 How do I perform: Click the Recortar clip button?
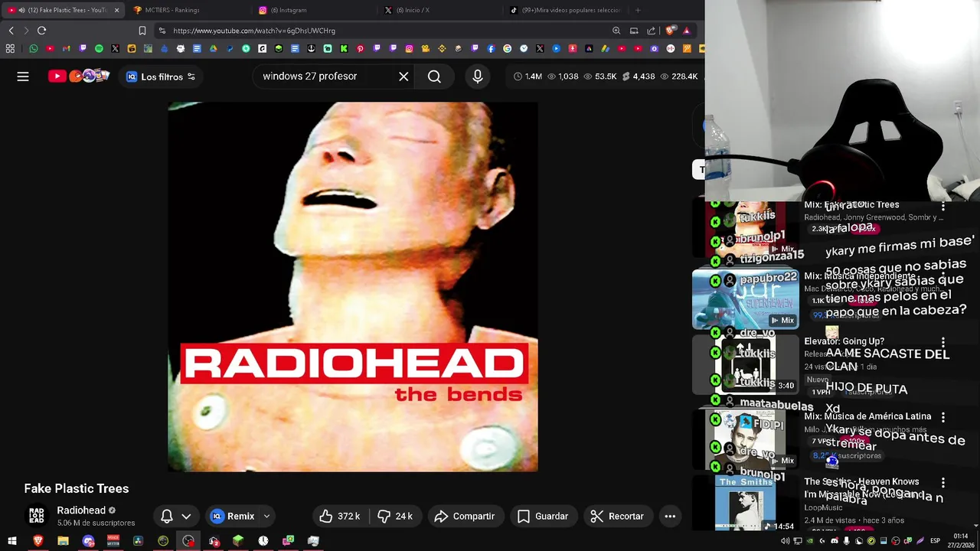point(617,516)
